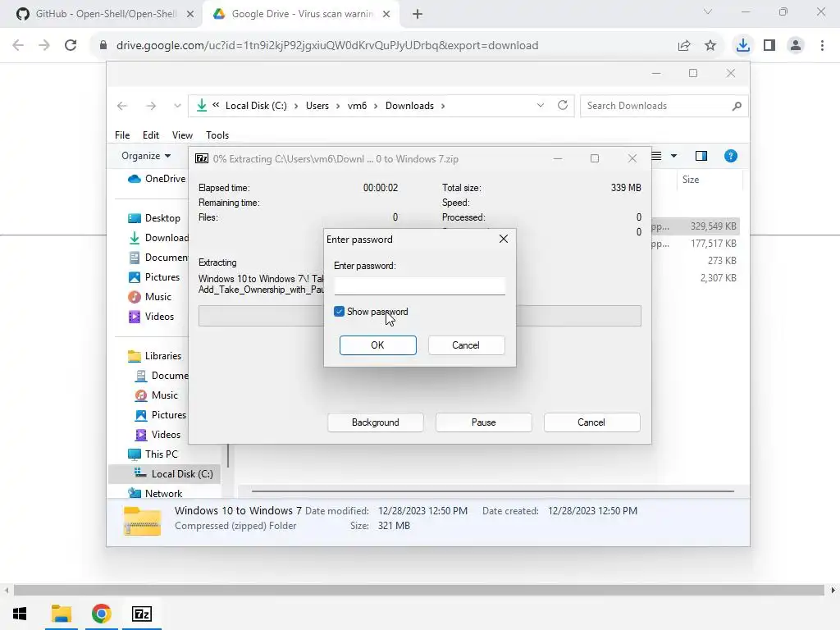
Task: Open Windows Start menu
Action: (20, 614)
